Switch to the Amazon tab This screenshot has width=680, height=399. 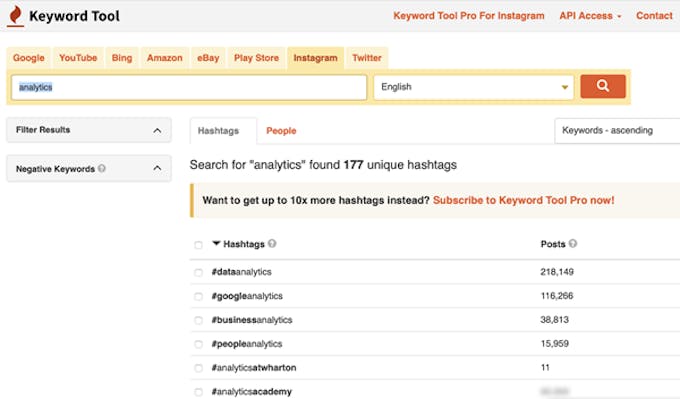(165, 58)
